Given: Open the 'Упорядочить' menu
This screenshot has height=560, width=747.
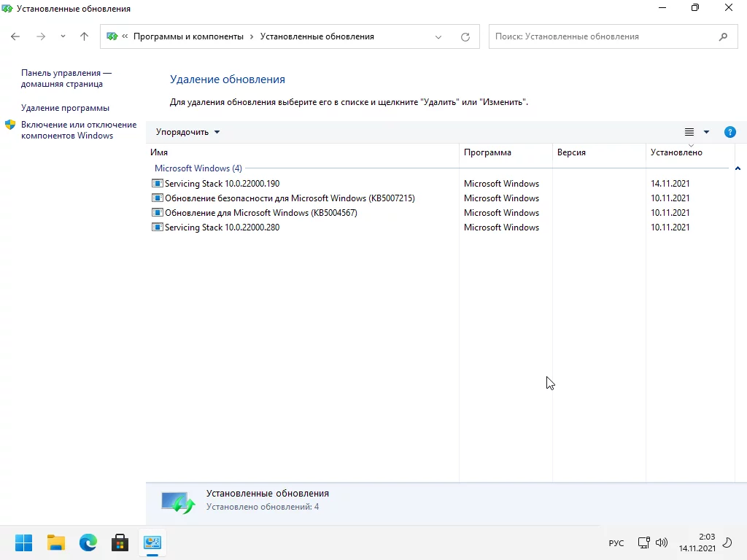Looking at the screenshot, I should tap(187, 132).
